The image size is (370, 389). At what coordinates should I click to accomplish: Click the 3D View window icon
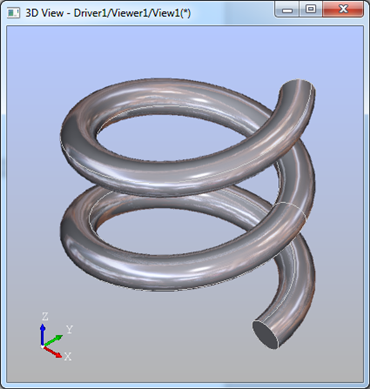point(13,13)
